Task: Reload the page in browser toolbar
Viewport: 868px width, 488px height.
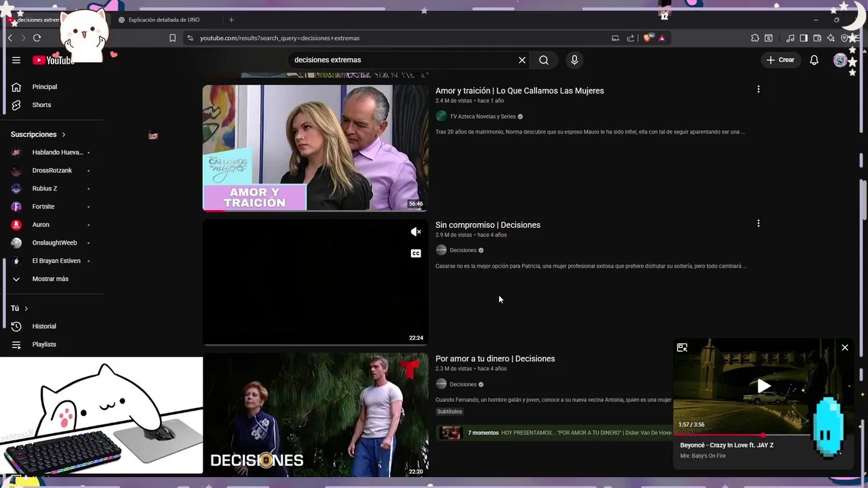Action: click(37, 38)
